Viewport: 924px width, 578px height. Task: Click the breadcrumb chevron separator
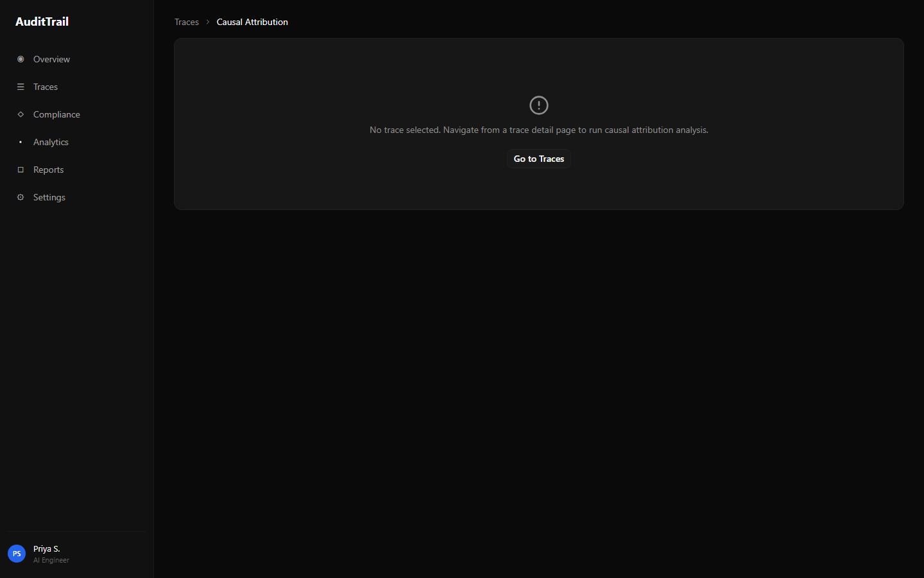[208, 22]
